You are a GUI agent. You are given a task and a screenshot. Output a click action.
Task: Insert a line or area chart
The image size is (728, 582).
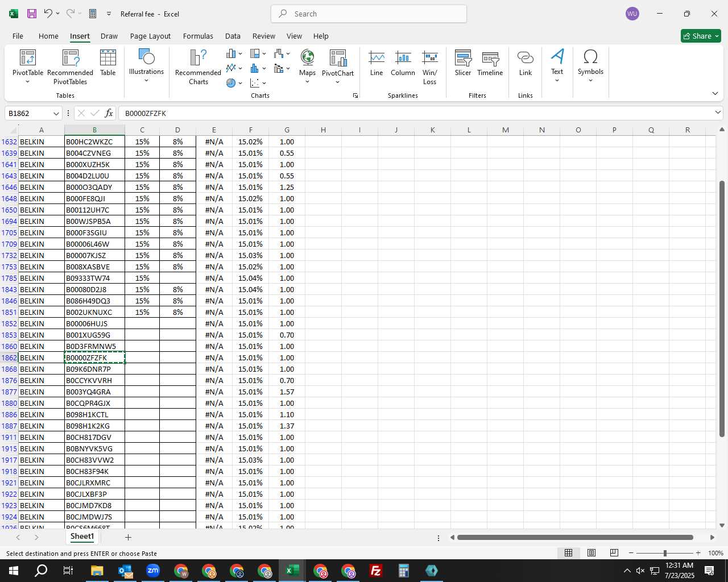[231, 68]
